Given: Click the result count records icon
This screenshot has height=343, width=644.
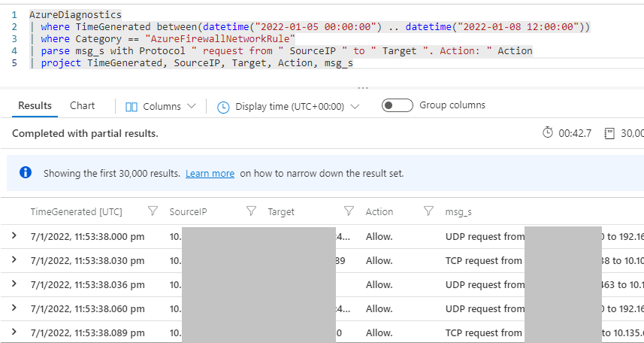Looking at the screenshot, I should pyautogui.click(x=609, y=133).
